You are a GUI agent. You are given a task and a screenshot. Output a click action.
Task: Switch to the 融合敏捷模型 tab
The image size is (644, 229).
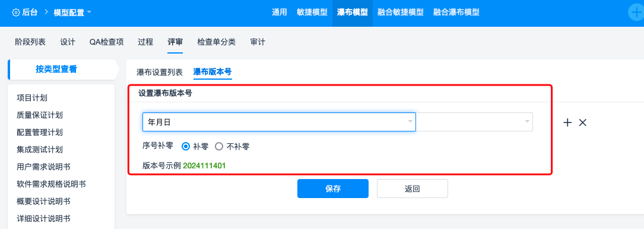[401, 12]
